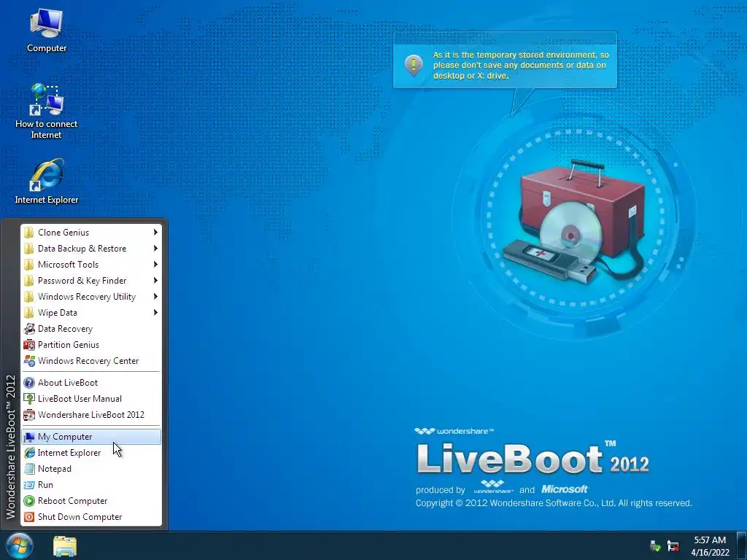The image size is (747, 560).
Task: Click the Password & Key Finder folder icon
Action: pos(29,281)
